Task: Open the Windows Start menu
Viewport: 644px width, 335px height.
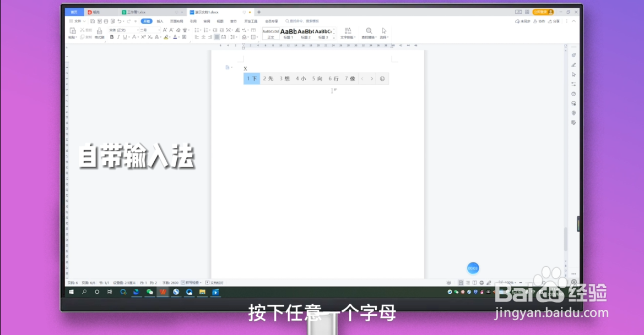Action: pos(71,292)
